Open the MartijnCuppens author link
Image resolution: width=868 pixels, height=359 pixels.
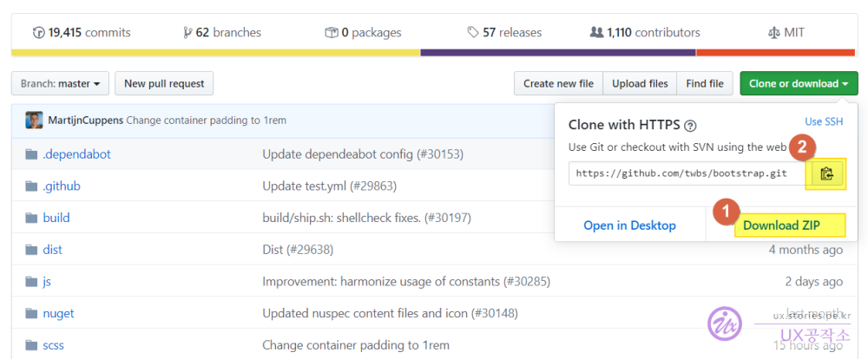point(86,120)
